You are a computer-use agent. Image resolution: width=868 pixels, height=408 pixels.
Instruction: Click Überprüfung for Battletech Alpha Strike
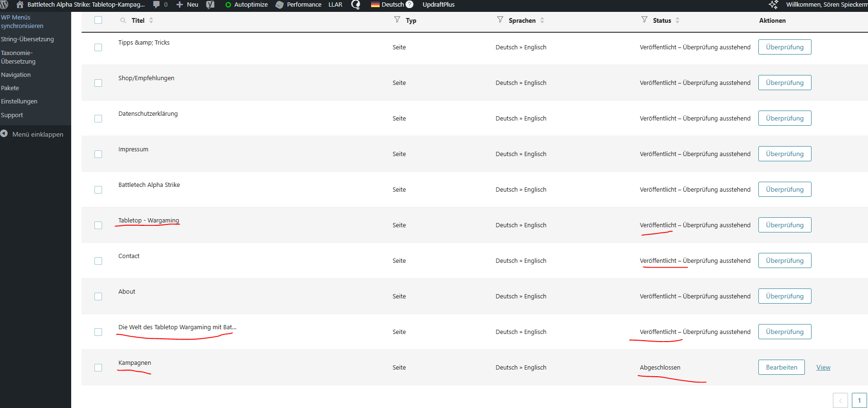coord(784,189)
